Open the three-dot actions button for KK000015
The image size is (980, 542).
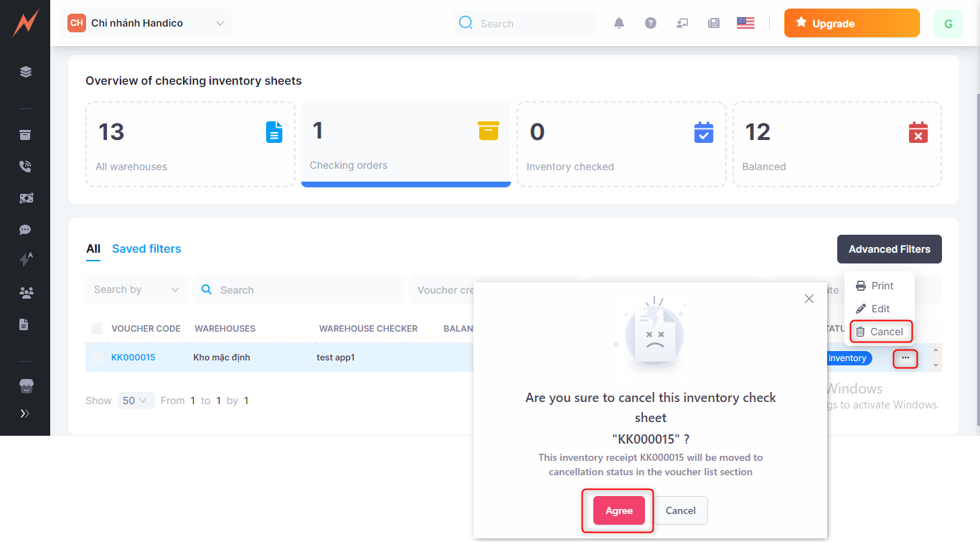905,358
